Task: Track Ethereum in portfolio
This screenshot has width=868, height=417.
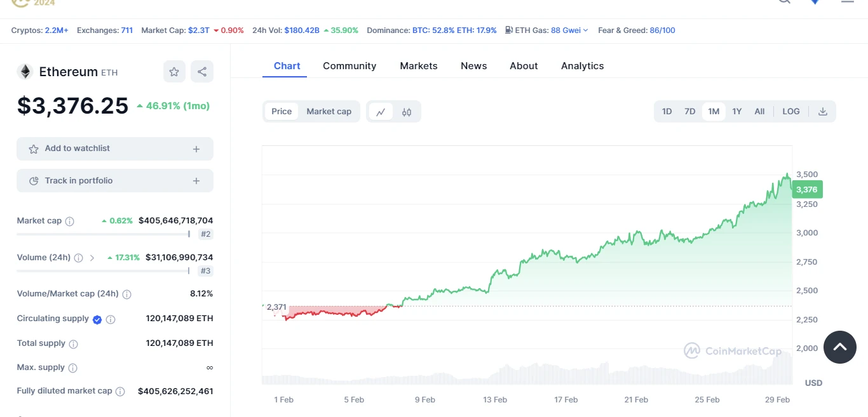Action: pyautogui.click(x=115, y=181)
